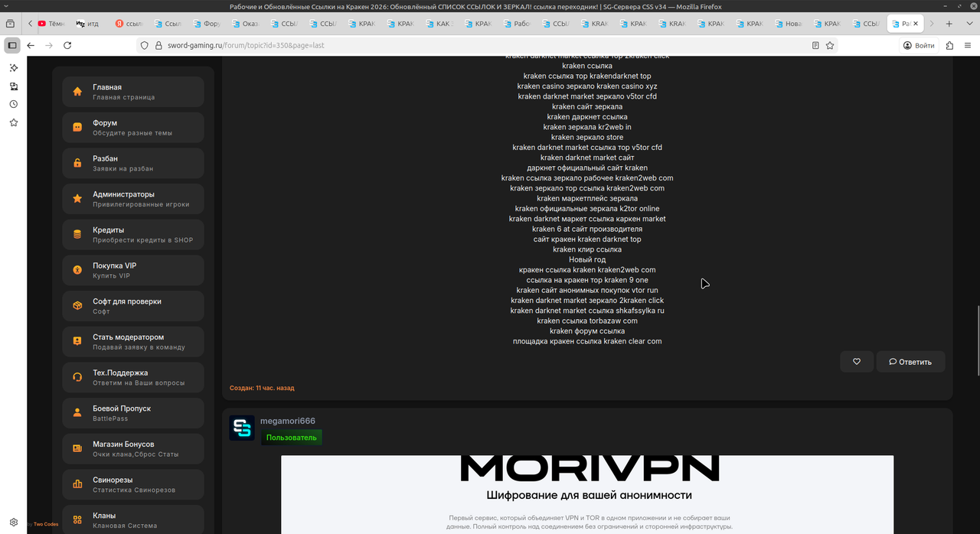Viewport: 980px width, 534px height.
Task: Open bookmarks star sidebar icon
Action: coord(13,122)
